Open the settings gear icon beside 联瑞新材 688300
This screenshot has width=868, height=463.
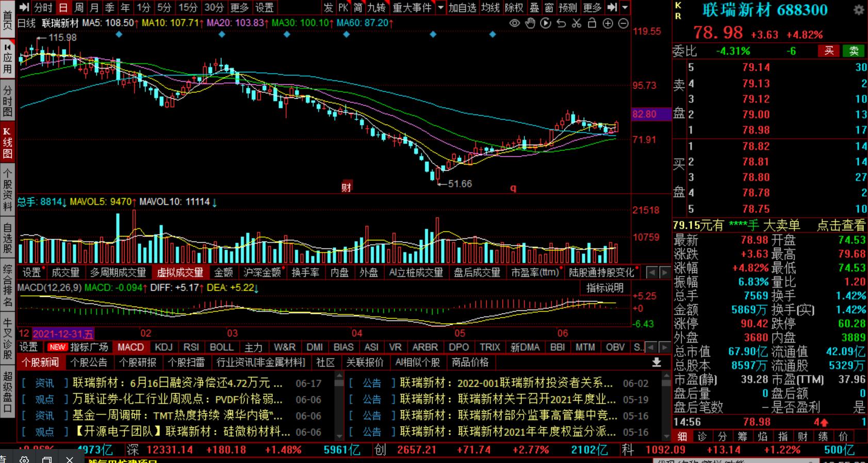pos(859,10)
